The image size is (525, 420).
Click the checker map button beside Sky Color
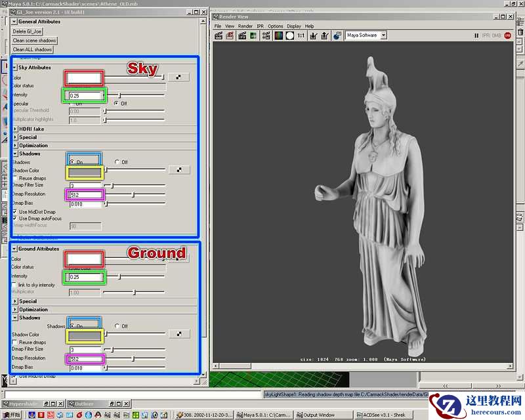pos(178,77)
